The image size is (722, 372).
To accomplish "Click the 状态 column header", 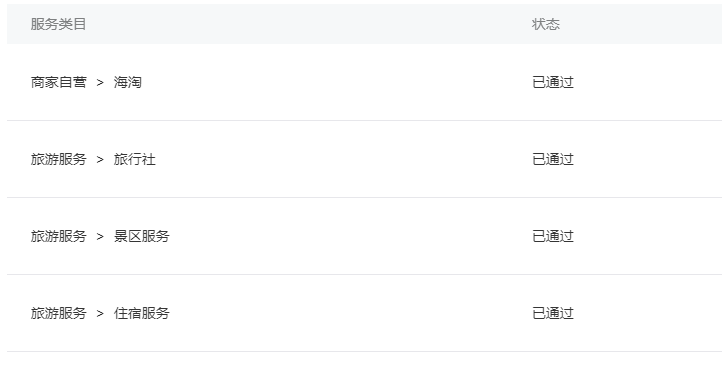I will click(546, 24).
